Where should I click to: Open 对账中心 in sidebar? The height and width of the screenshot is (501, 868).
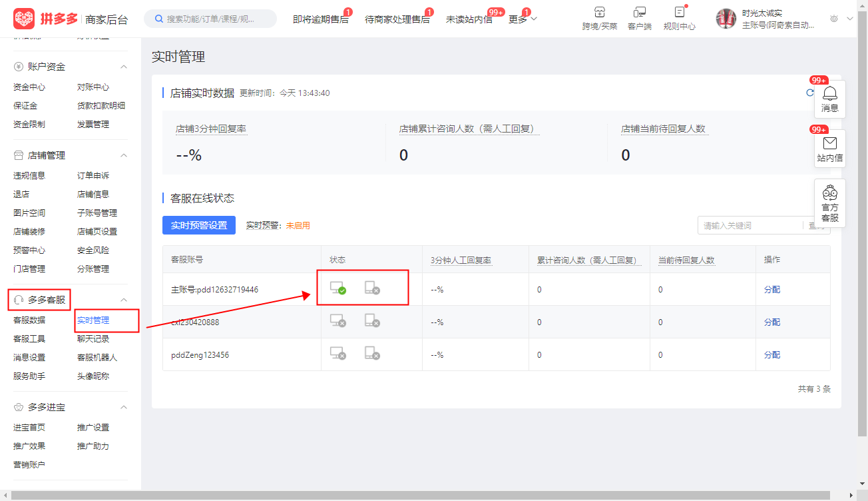coord(93,87)
